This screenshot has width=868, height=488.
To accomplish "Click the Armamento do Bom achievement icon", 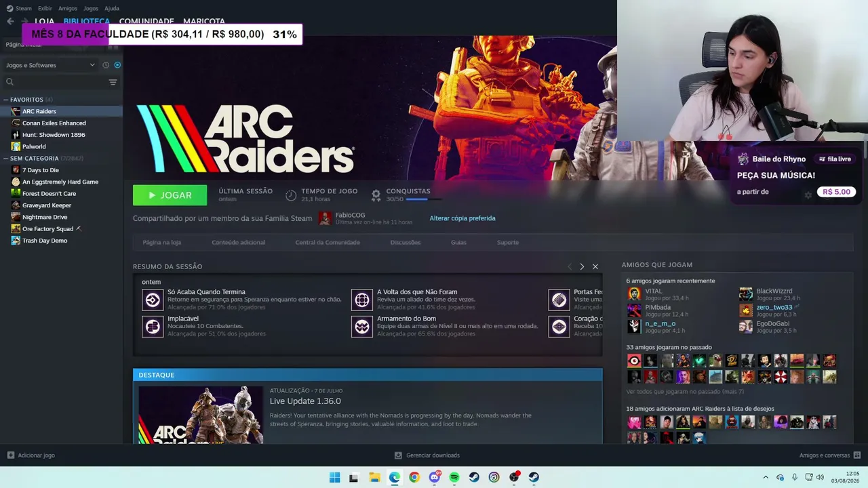I will click(x=362, y=326).
